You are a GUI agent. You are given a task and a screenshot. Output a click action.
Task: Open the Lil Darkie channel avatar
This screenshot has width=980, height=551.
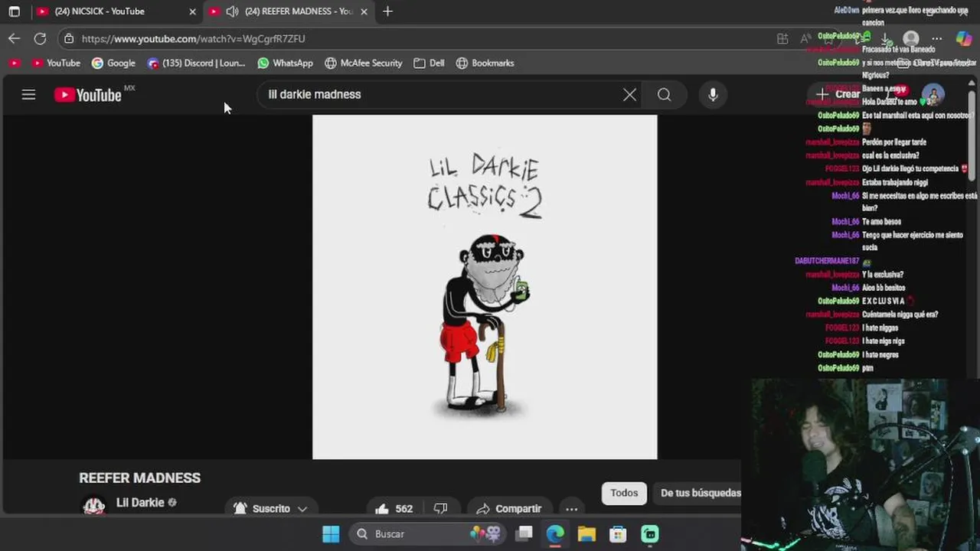coord(94,505)
